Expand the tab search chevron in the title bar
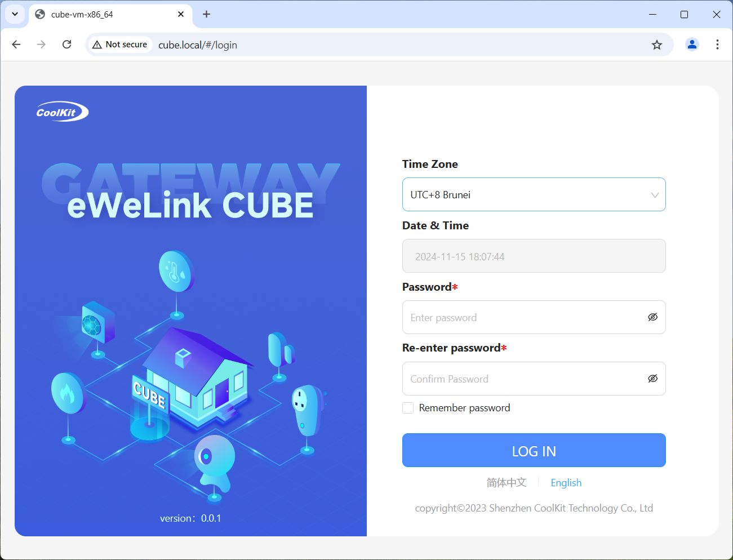The height and width of the screenshot is (560, 733). tap(15, 14)
